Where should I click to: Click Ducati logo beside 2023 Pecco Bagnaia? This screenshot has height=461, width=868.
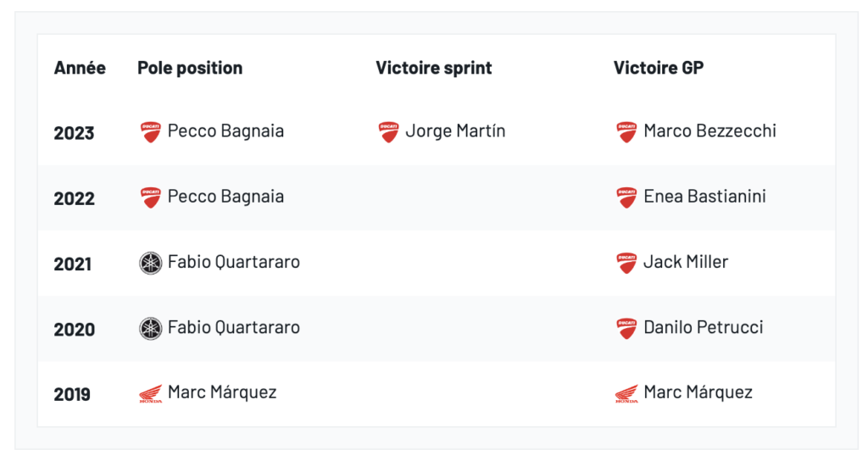coord(150,131)
